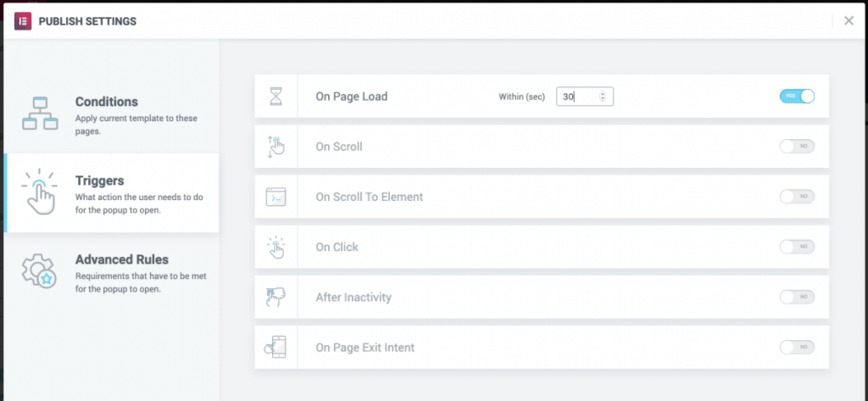Switch on the On Page Exit Intent toggle
This screenshot has height=401, width=868.
(797, 348)
